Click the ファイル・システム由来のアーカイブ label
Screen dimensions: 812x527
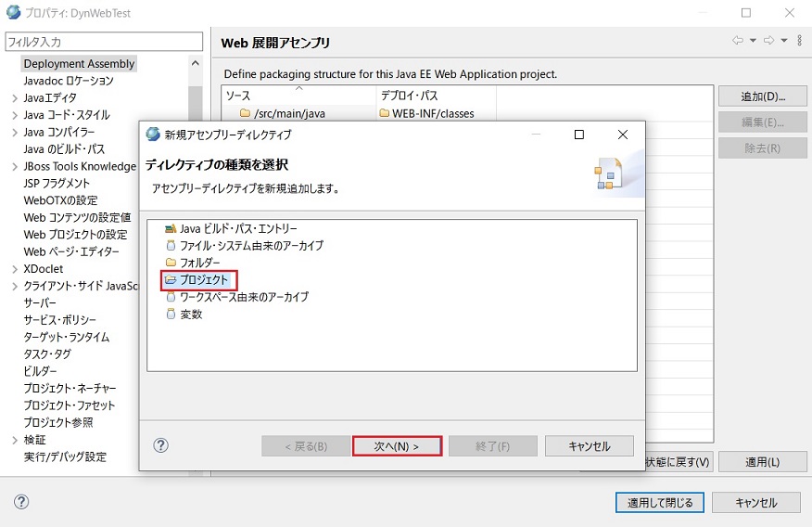(x=252, y=246)
